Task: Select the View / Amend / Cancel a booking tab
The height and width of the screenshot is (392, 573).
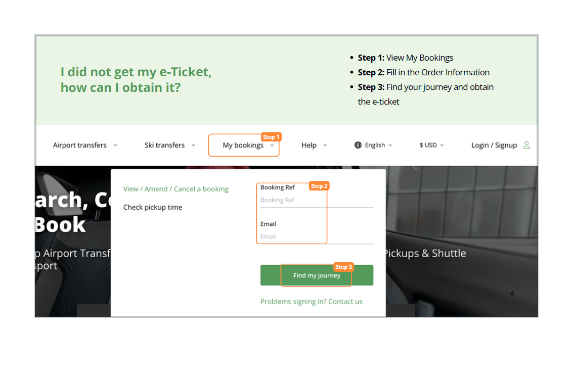Action: click(175, 188)
